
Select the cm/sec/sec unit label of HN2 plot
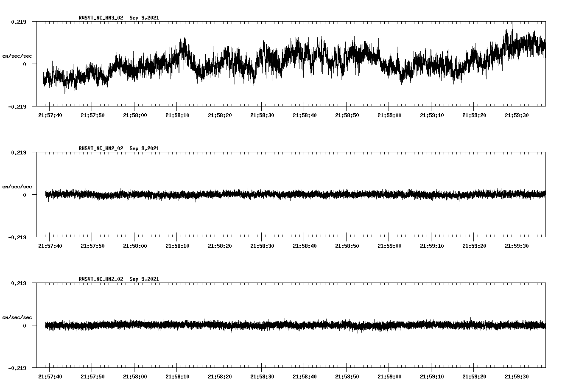coord(17,187)
